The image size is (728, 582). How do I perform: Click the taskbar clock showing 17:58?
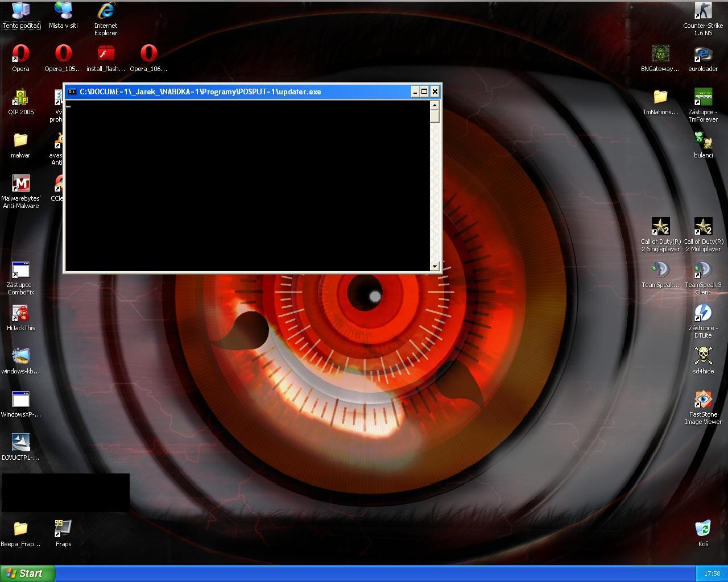pos(712,573)
